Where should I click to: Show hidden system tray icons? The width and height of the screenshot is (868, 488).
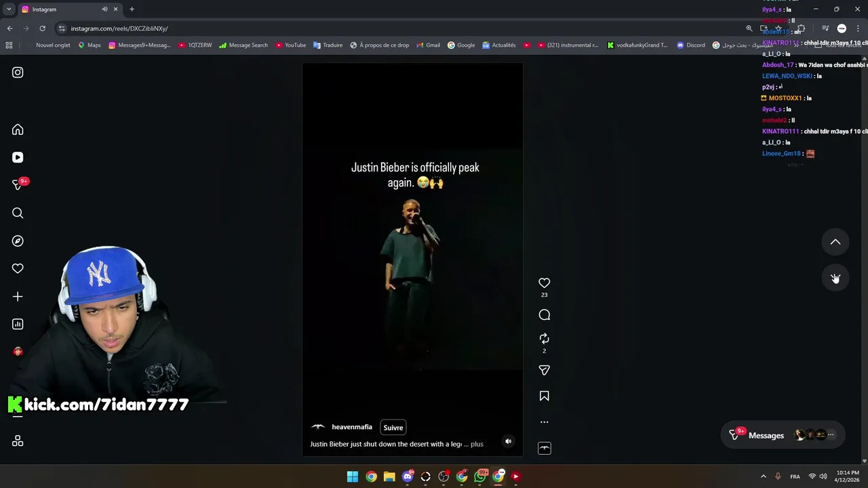tap(764, 476)
